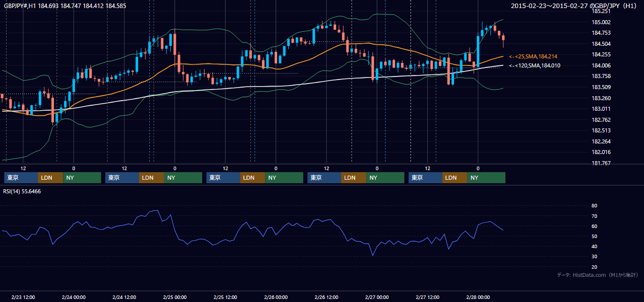The width and height of the screenshot is (644, 302).
Task: Click price axis value 183.758
Action: tap(601, 77)
